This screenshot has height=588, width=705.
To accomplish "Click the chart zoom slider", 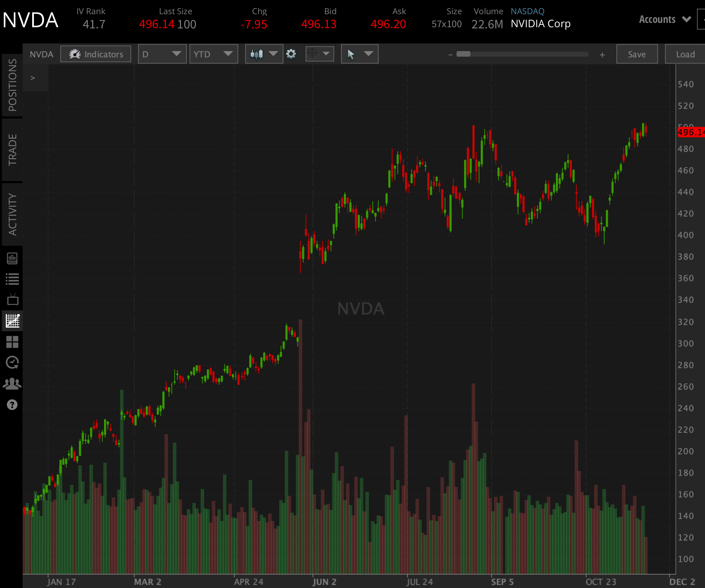I will coord(464,54).
